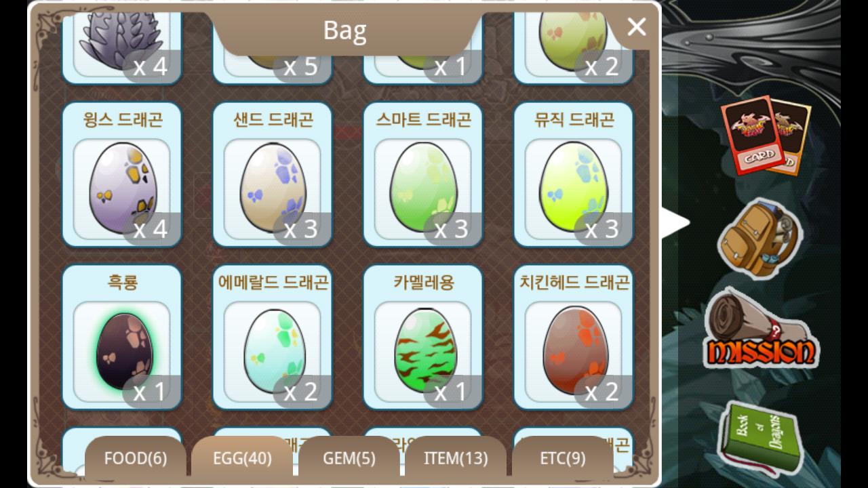Switch to the GEM(5) tab

pos(349,458)
